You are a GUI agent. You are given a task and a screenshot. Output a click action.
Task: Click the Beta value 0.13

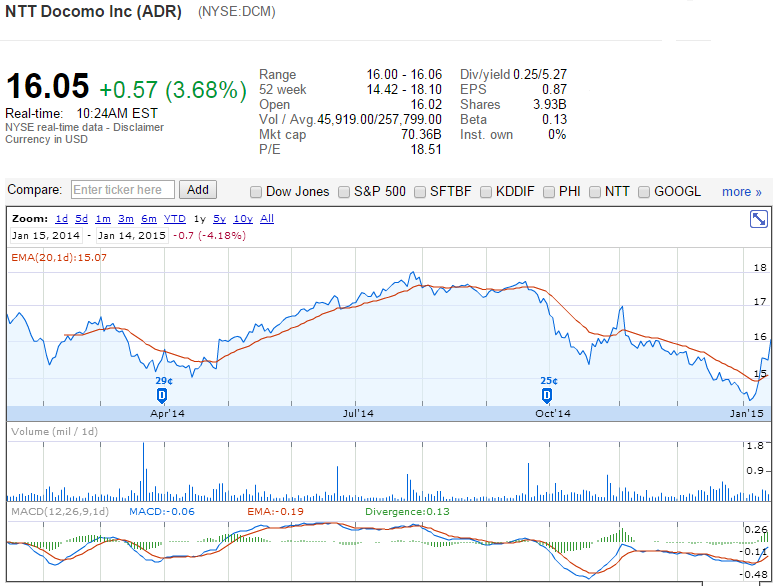[555, 119]
